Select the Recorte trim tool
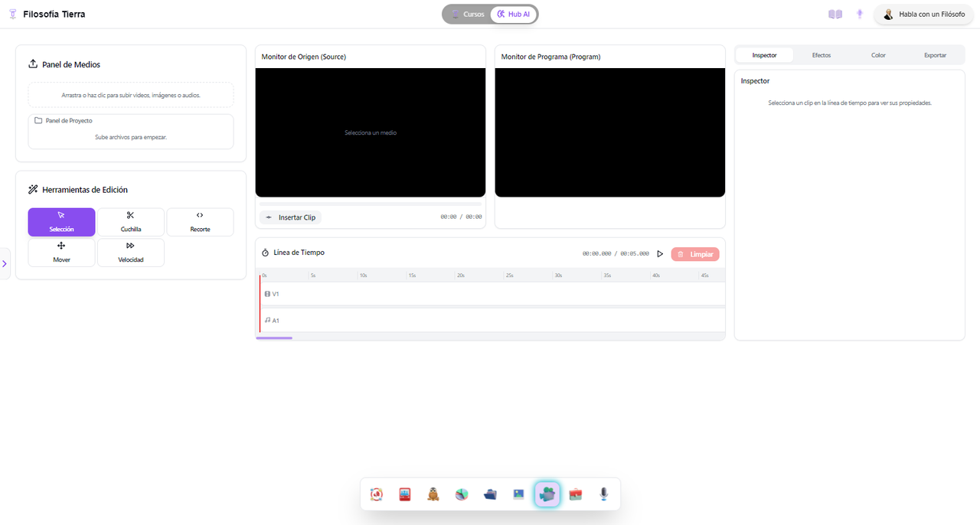 [200, 222]
